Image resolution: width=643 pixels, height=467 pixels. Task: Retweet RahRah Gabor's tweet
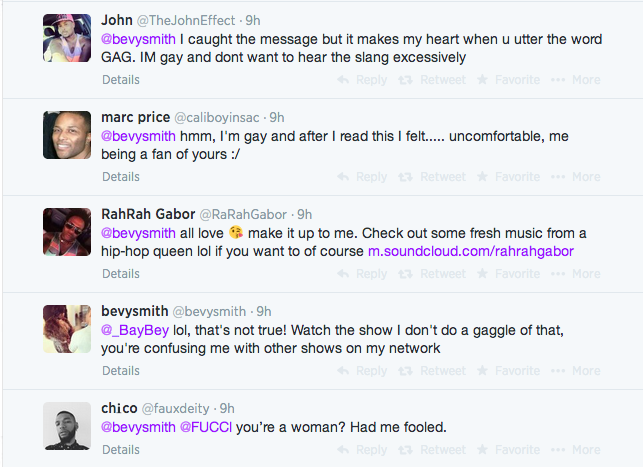433,274
